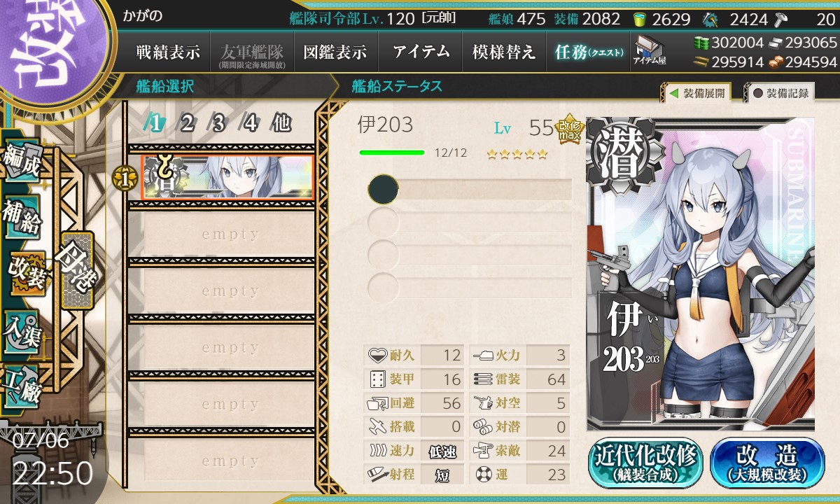Toggle the 装備記録 equipment record button
Image resolution: width=840 pixels, height=504 pixels.
(780, 92)
